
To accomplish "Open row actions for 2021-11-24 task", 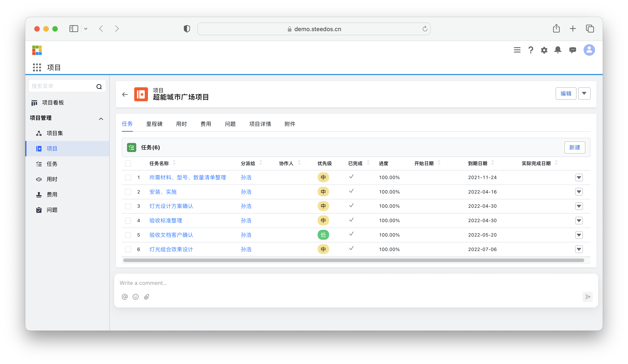I will pos(579,177).
